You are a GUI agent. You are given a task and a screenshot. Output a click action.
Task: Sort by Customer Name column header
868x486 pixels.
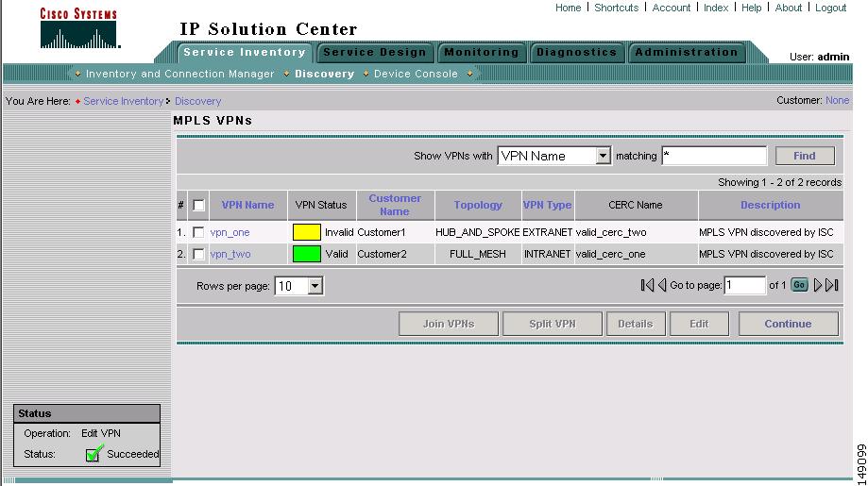395,205
